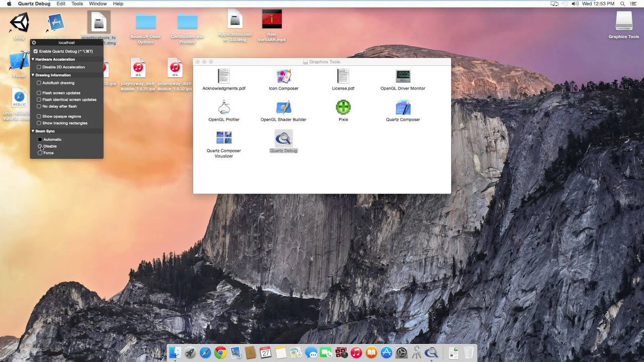This screenshot has width=644, height=362.
Task: Open Safari from the Dock
Action: (205, 352)
